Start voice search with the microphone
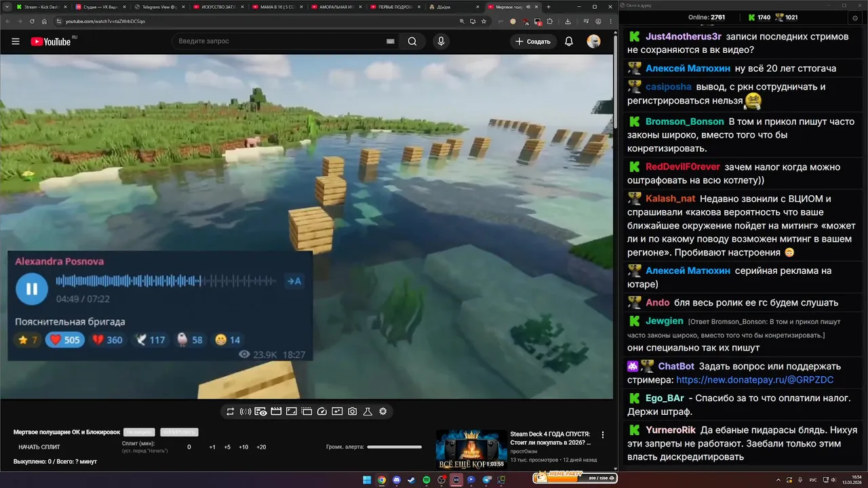 (441, 41)
